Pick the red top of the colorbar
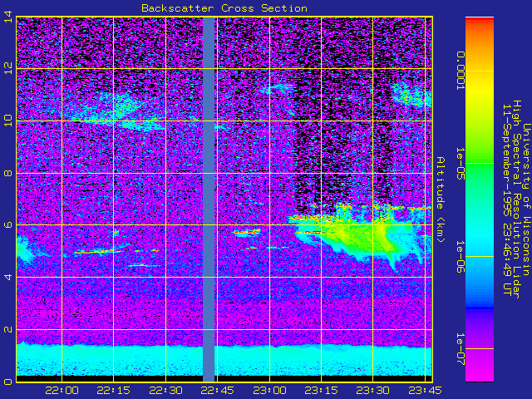532x399 pixels. coord(480,20)
